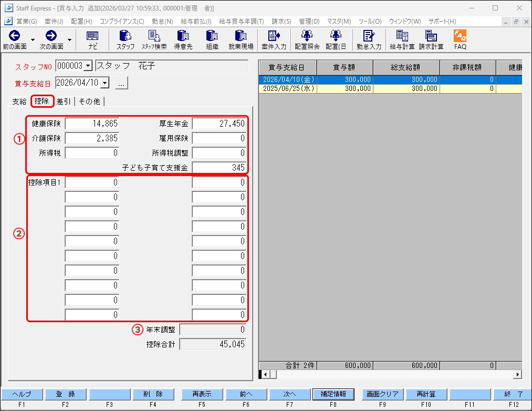Click the Staff Express menu-bar app icon
532x411 pixels.
(8, 21)
